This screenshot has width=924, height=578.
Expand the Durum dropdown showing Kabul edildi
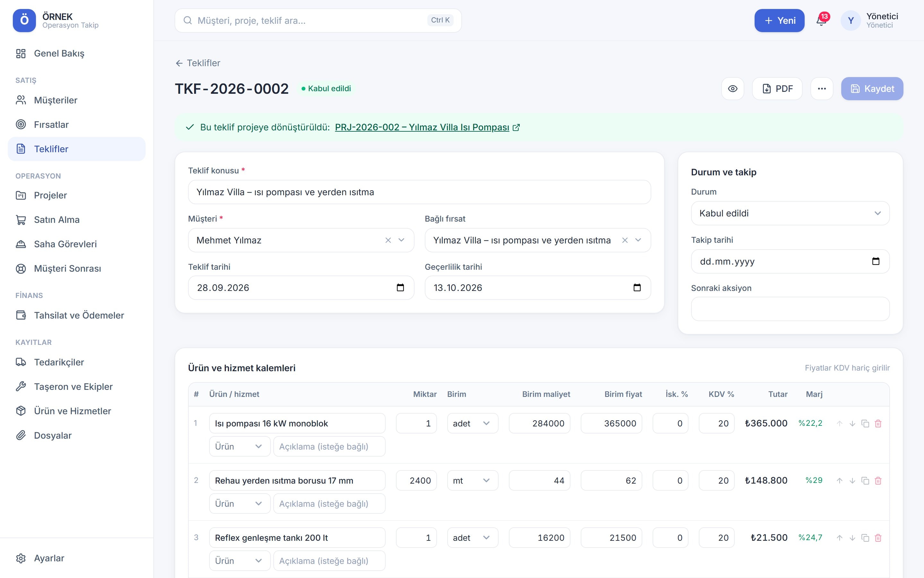pos(790,213)
